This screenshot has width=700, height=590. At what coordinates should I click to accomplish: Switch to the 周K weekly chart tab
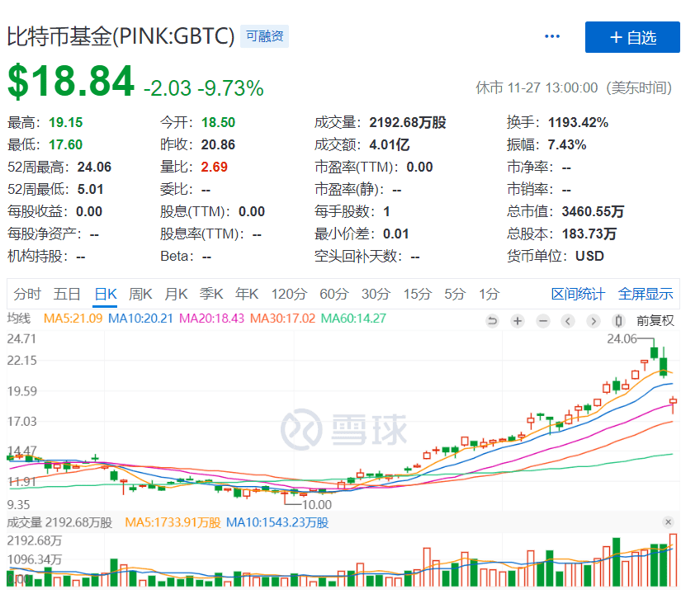tap(140, 294)
